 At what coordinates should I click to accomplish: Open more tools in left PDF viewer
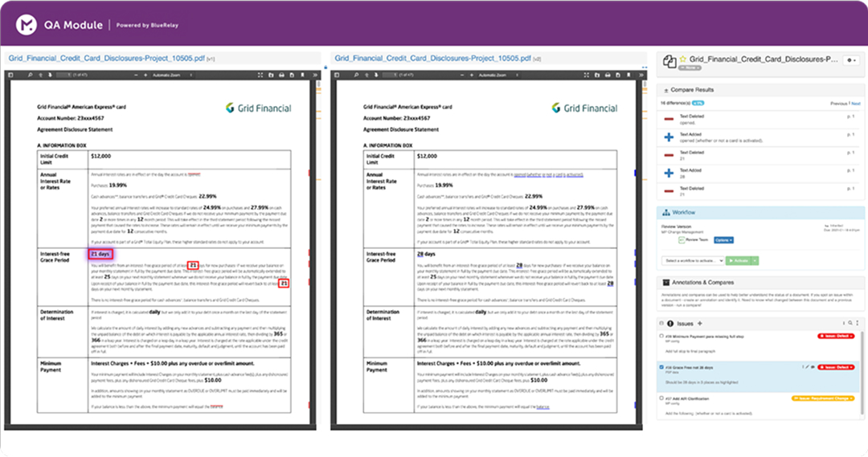coord(314,75)
